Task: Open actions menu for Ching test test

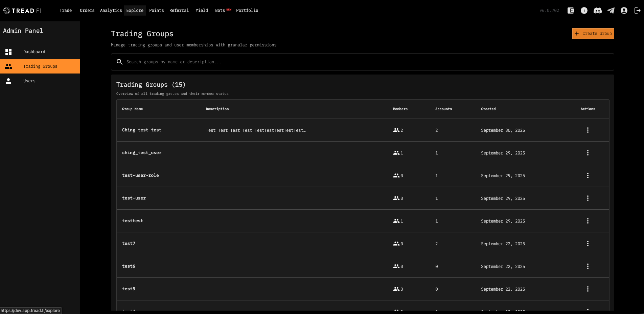Action: [x=588, y=130]
